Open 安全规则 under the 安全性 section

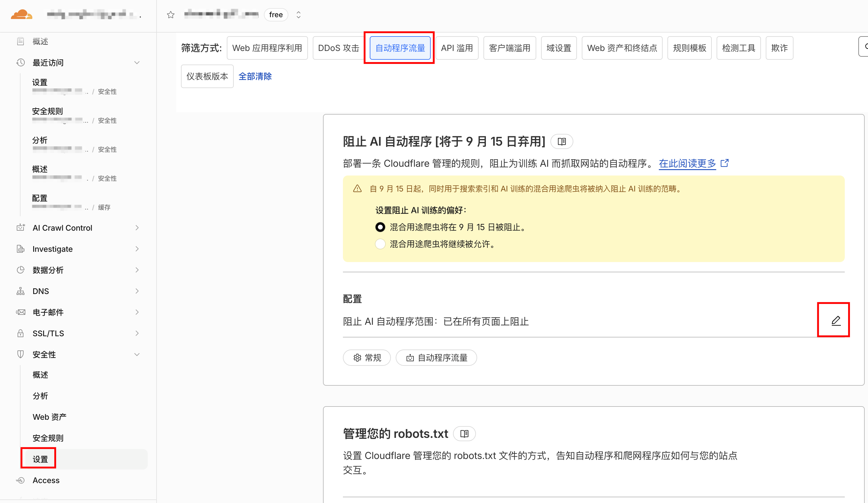point(48,438)
